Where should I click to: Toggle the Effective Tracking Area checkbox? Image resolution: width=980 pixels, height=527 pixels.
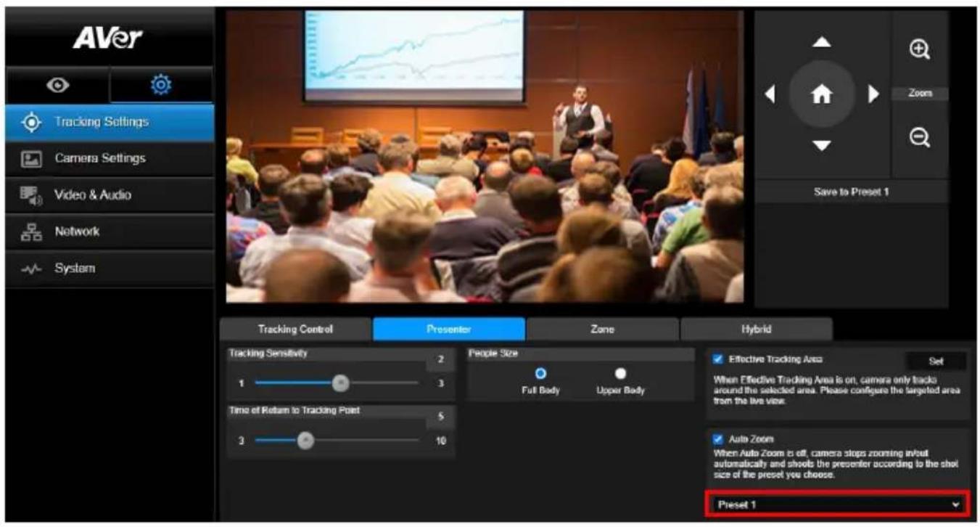pyautogui.click(x=719, y=359)
